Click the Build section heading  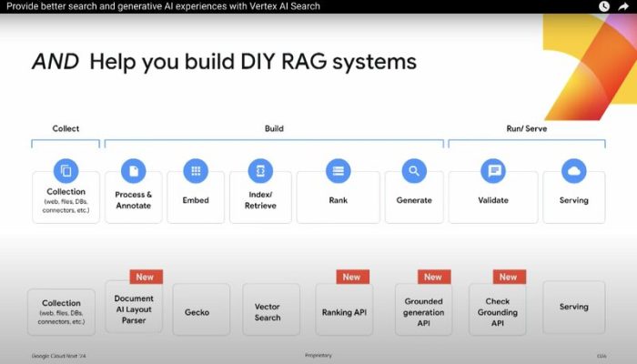click(x=274, y=128)
